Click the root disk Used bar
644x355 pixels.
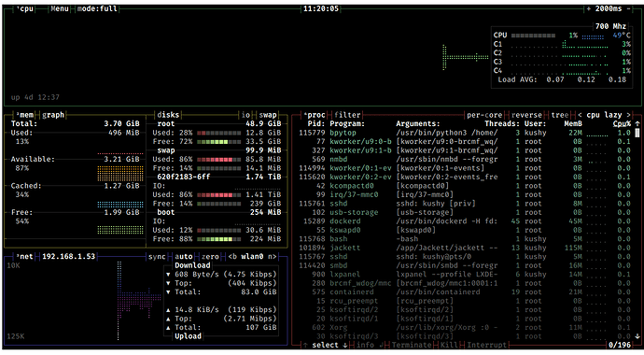pyautogui.click(x=219, y=133)
